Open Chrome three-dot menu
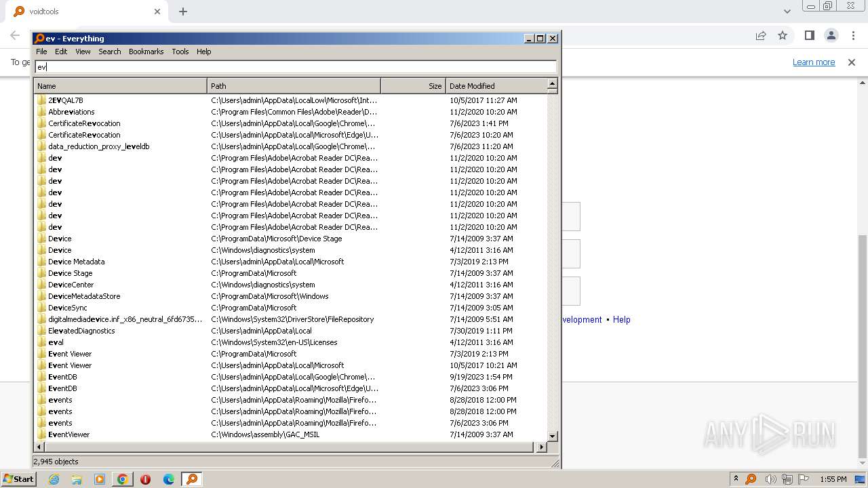The image size is (868, 488). point(853,36)
